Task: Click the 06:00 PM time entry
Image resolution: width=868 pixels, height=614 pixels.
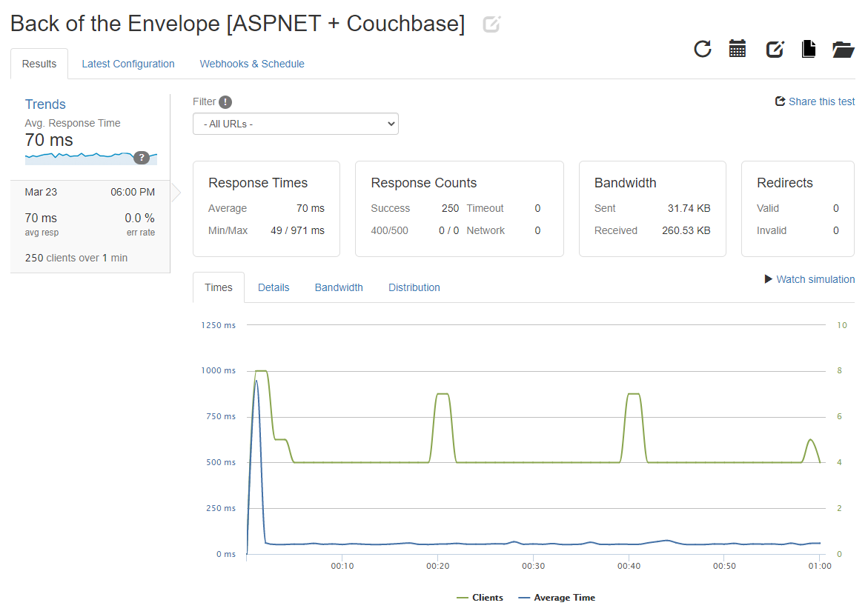Action: point(133,192)
